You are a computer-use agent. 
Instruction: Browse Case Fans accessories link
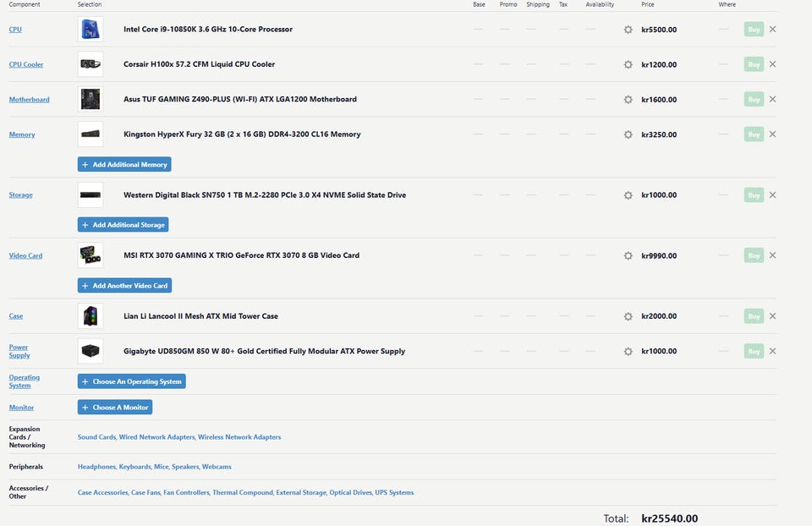145,492
